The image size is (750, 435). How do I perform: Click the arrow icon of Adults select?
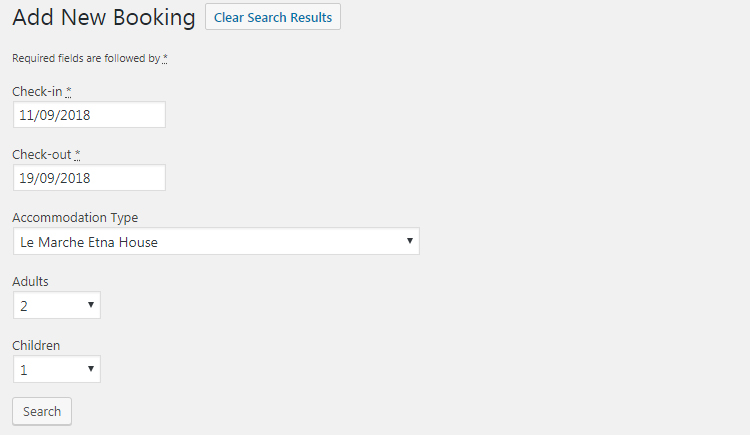[x=90, y=306]
